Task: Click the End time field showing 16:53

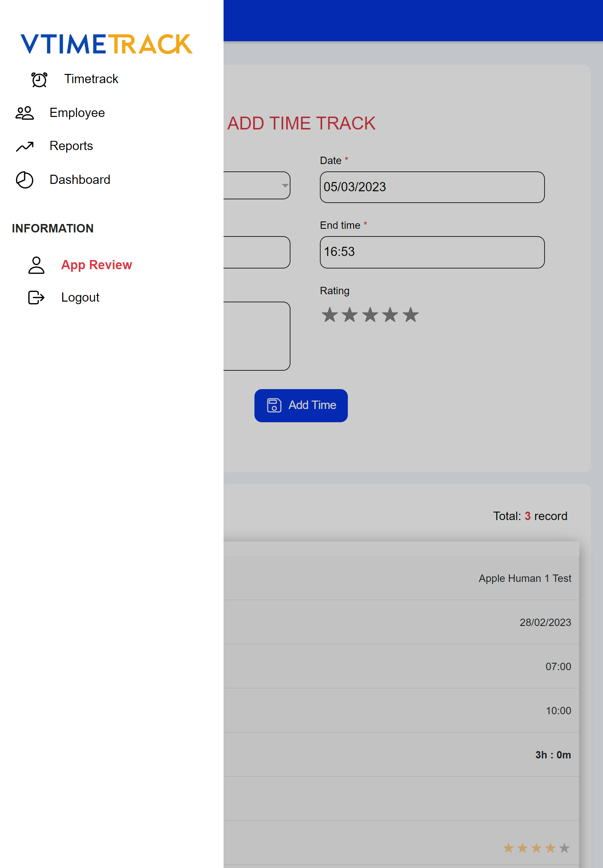Action: pos(432,252)
